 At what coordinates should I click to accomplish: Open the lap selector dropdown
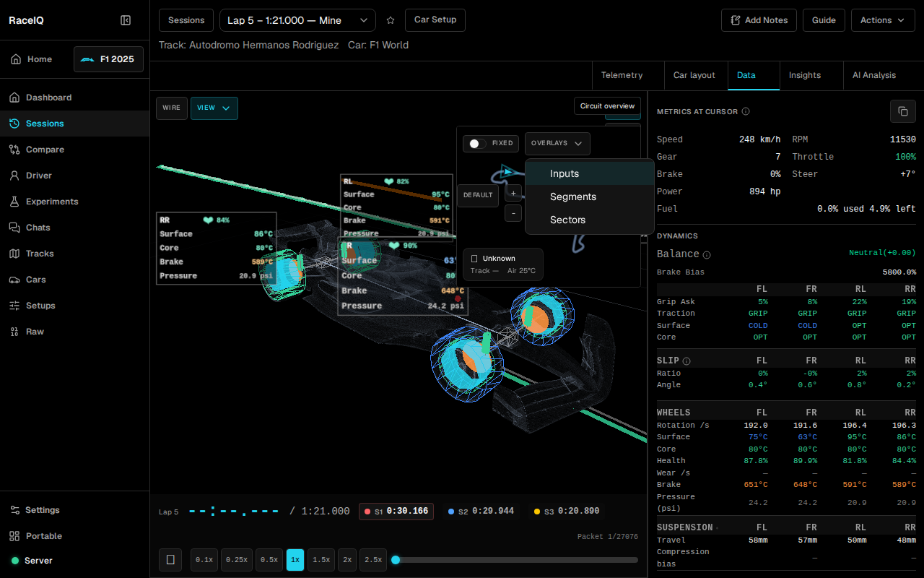click(297, 20)
